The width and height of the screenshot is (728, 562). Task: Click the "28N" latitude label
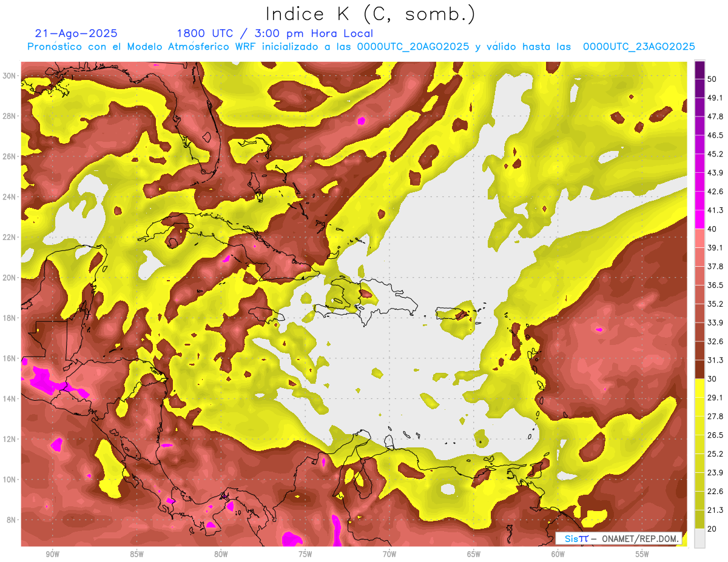tap(10, 116)
